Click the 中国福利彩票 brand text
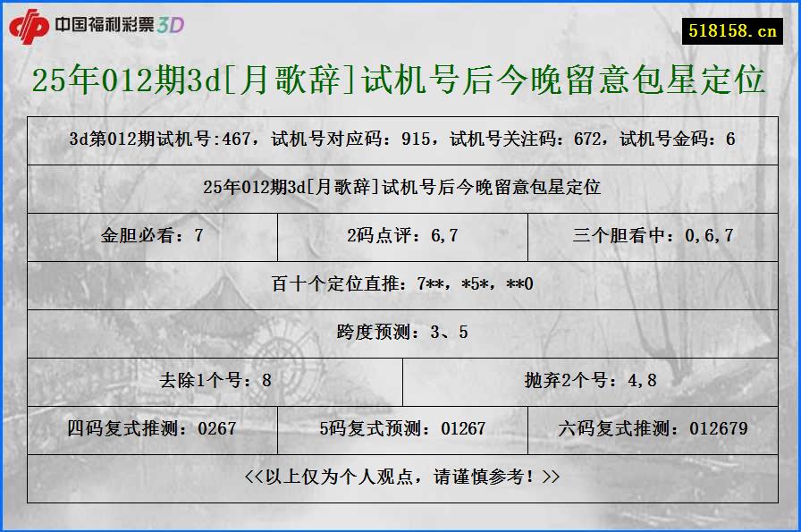Image resolution: width=801 pixels, height=532 pixels. point(112,26)
